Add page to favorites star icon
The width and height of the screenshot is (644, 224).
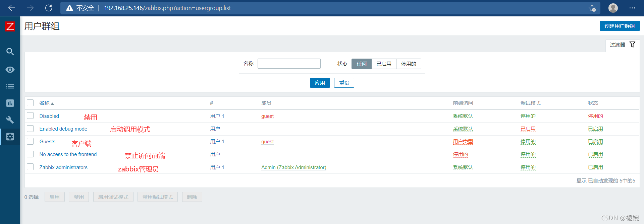tap(592, 8)
